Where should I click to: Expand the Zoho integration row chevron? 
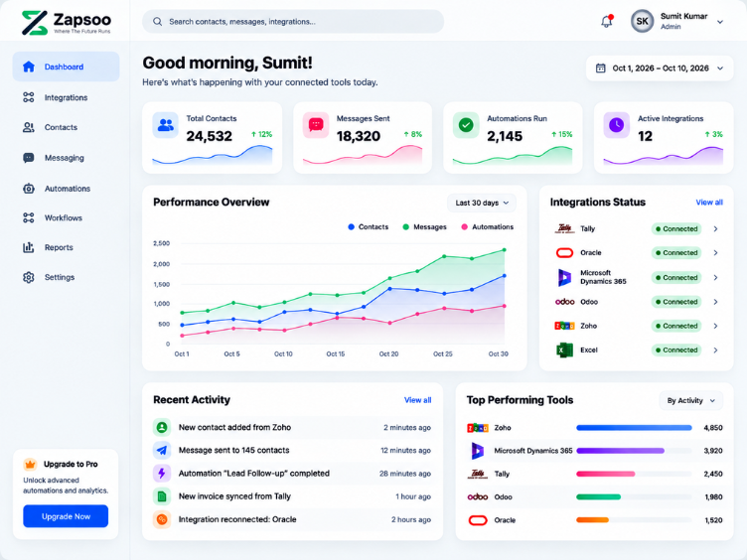click(715, 327)
